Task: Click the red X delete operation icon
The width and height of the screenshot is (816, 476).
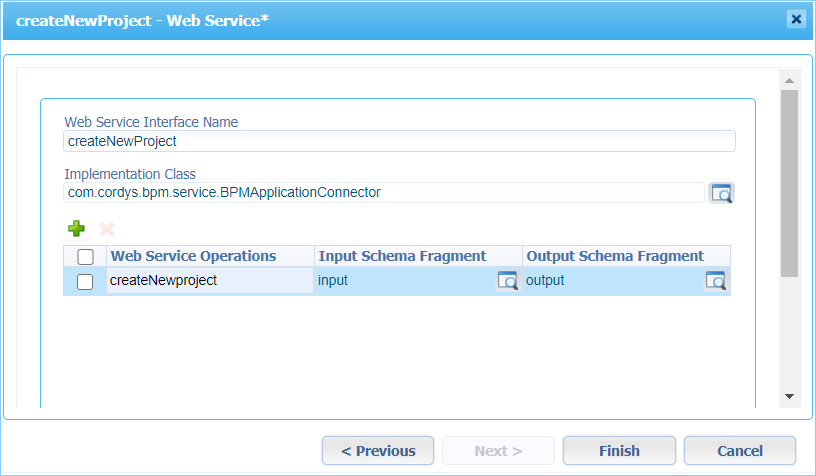Action: 107,229
